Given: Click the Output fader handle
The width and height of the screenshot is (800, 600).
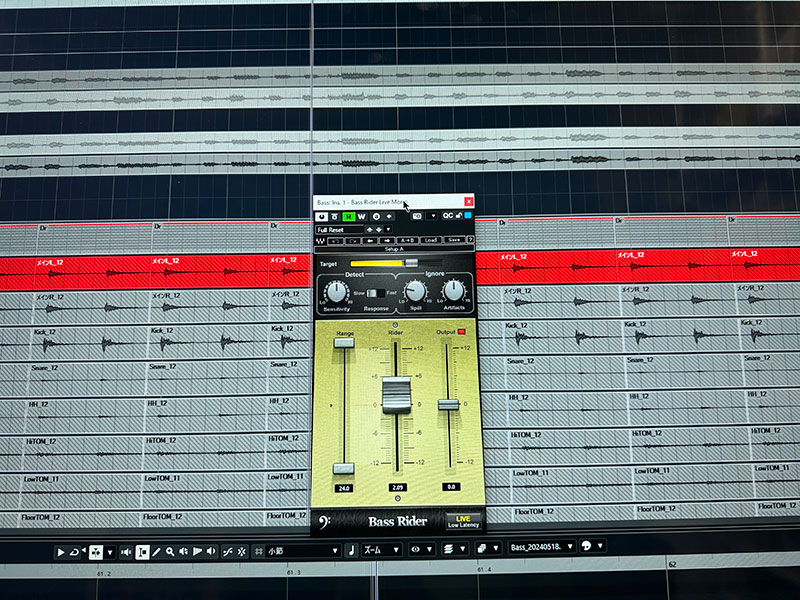Looking at the screenshot, I should tap(448, 405).
